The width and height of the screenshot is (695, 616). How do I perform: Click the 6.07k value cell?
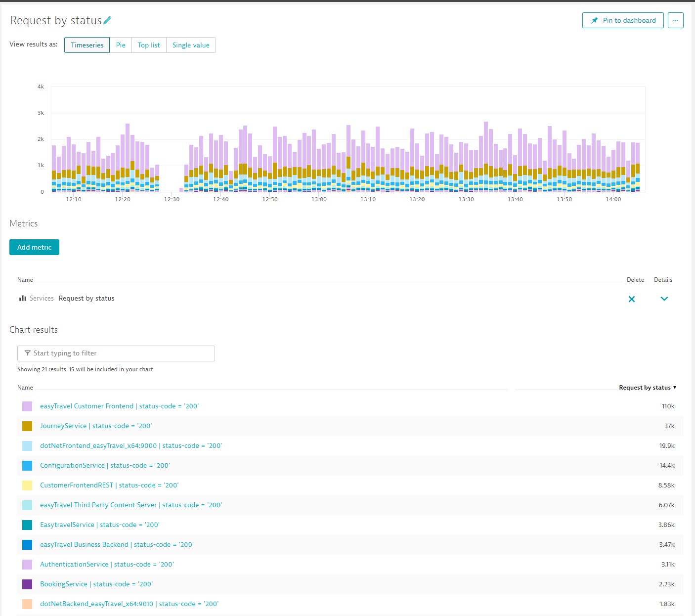point(666,505)
